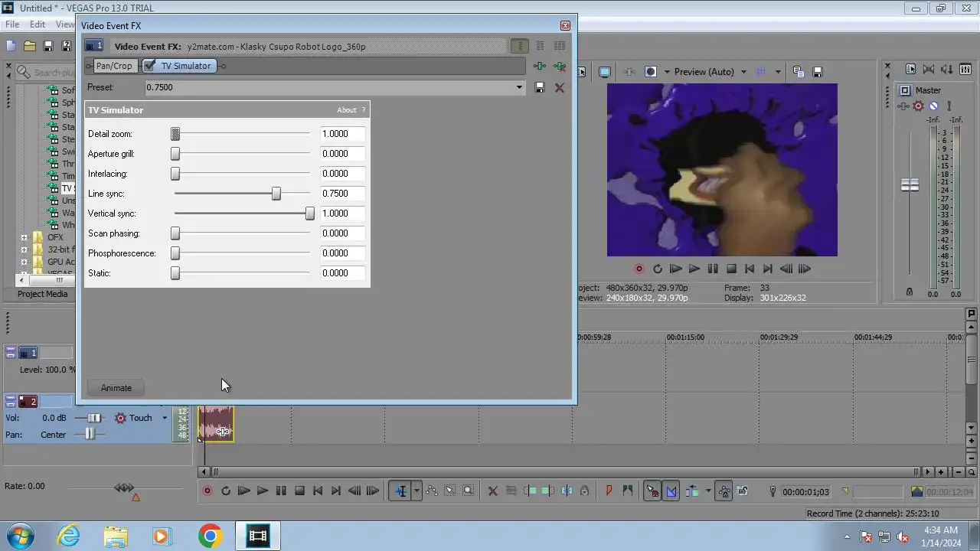Insert a region from timeline toolbar
This screenshot has height=551, width=980.
pos(628,491)
